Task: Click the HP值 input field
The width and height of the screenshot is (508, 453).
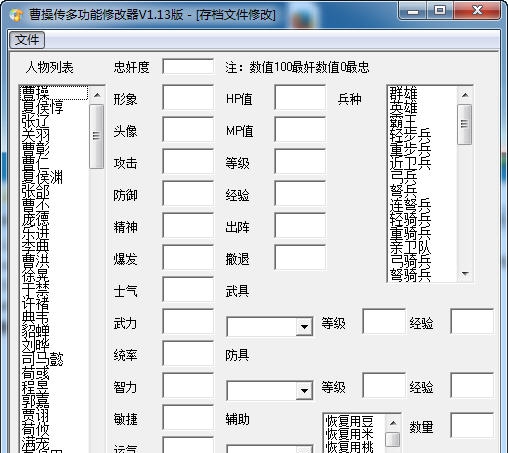Action: click(300, 97)
